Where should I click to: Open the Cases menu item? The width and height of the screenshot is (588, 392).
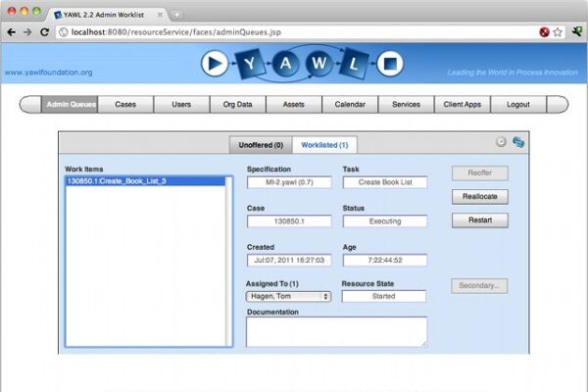pos(125,104)
